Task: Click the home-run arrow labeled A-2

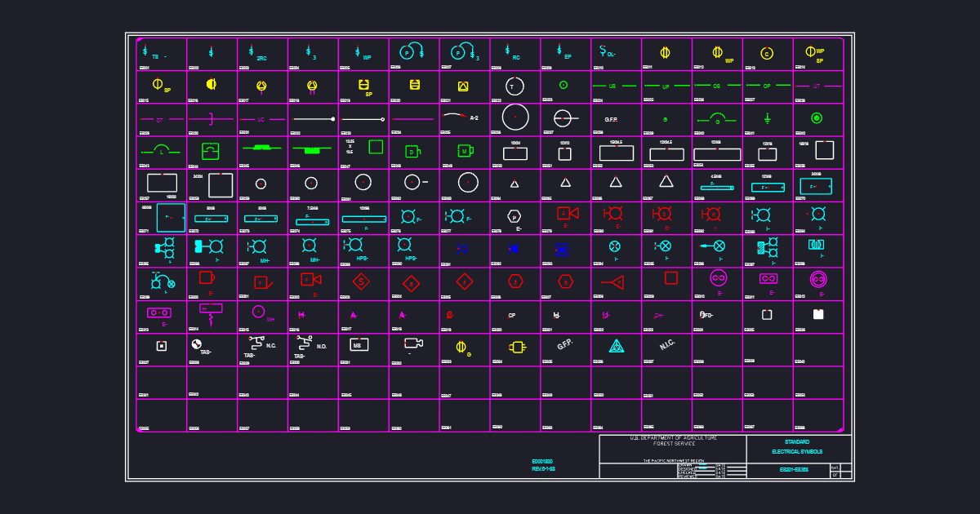Action: pyautogui.click(x=460, y=117)
